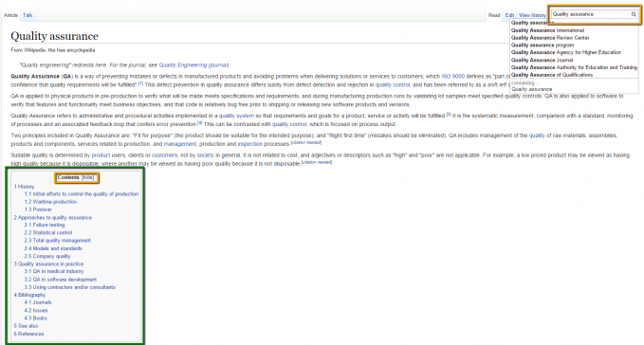Image resolution: width=644 pixels, height=345 pixels.
Task: Open the product link
Action: [x=101, y=155]
